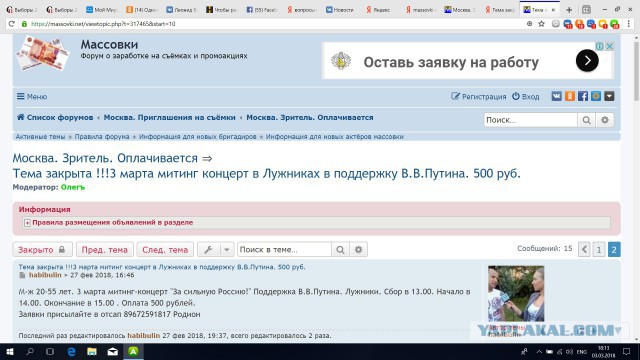Open the Mail app on the taskbar
The image size is (640, 360).
(113, 351)
